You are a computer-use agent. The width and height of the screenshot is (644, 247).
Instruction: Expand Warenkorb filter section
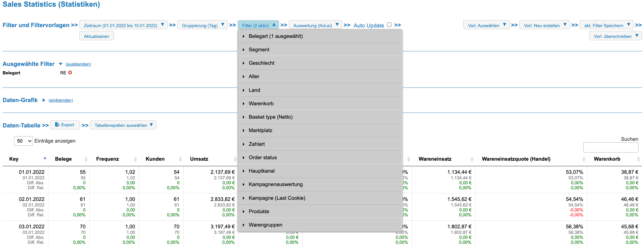(320, 104)
